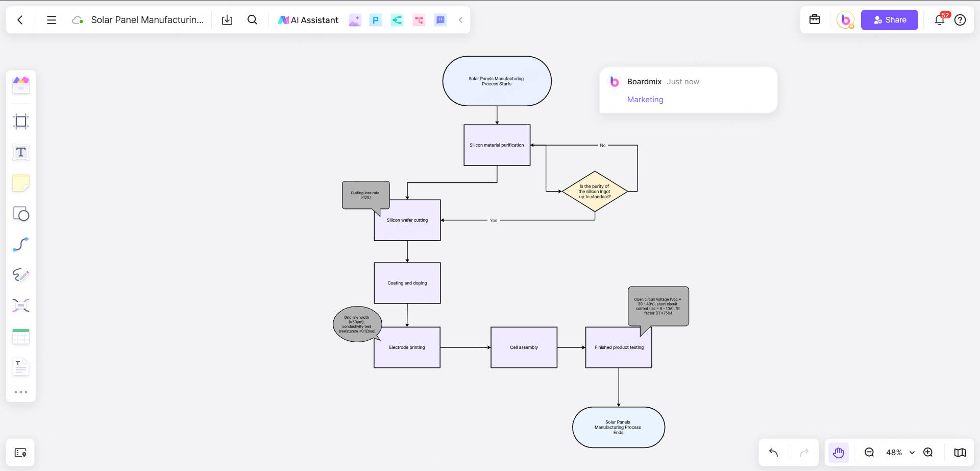The image size is (980, 471).
Task: Open the Marketing notification link
Action: click(645, 100)
